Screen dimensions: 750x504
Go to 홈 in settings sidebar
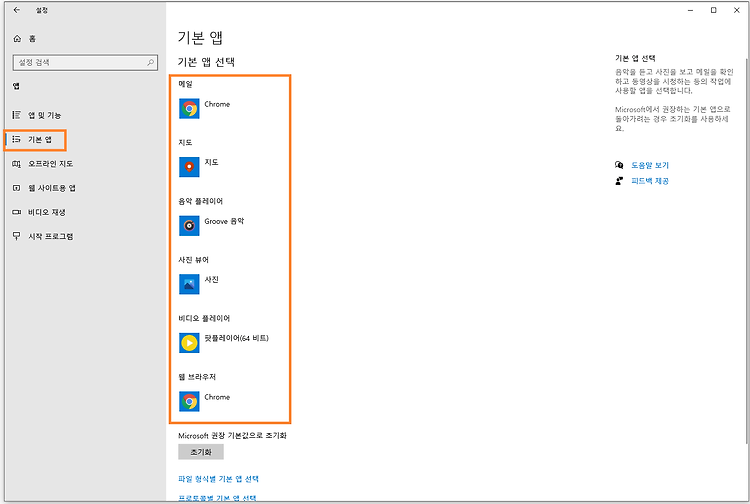click(32, 39)
